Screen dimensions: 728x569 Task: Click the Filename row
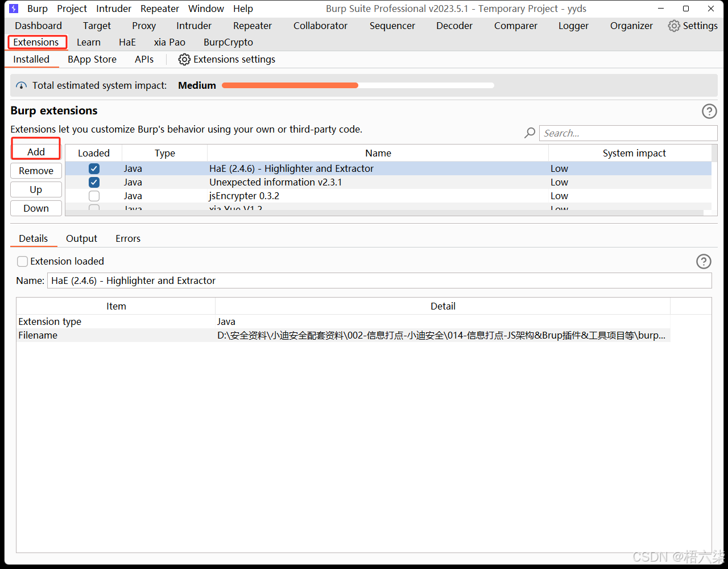[x=344, y=335]
